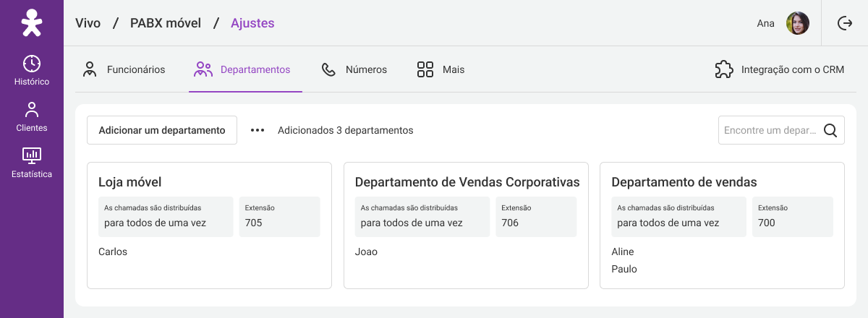This screenshot has width=868, height=318.
Task: Expand the Mais menu
Action: pyautogui.click(x=441, y=70)
